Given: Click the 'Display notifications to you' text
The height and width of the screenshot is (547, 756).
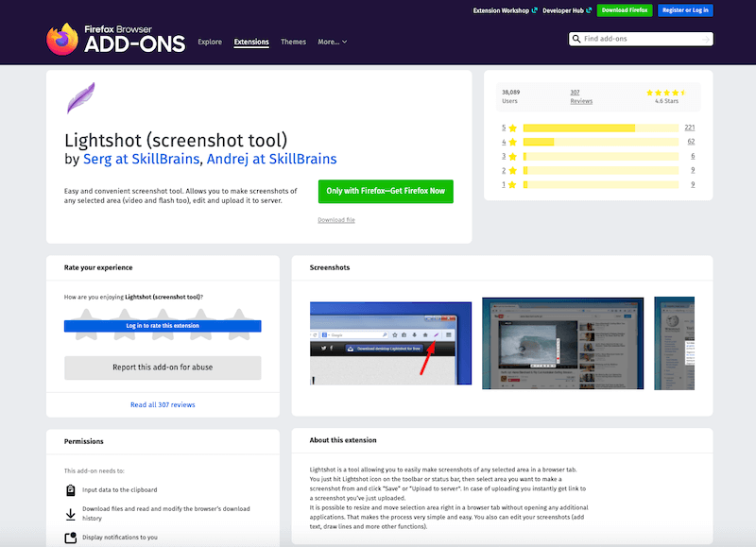Looking at the screenshot, I should tap(120, 538).
